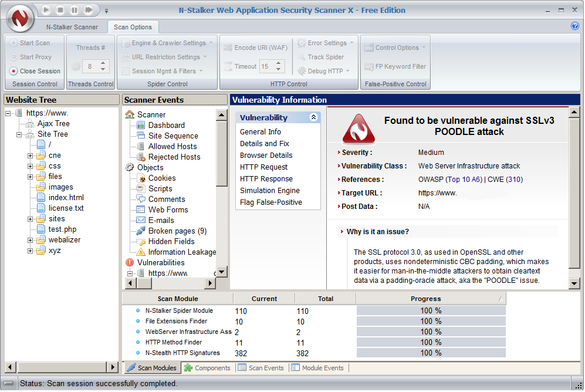The width and height of the screenshot is (585, 392).
Task: Expand the xyz folder
Action: coord(31,251)
